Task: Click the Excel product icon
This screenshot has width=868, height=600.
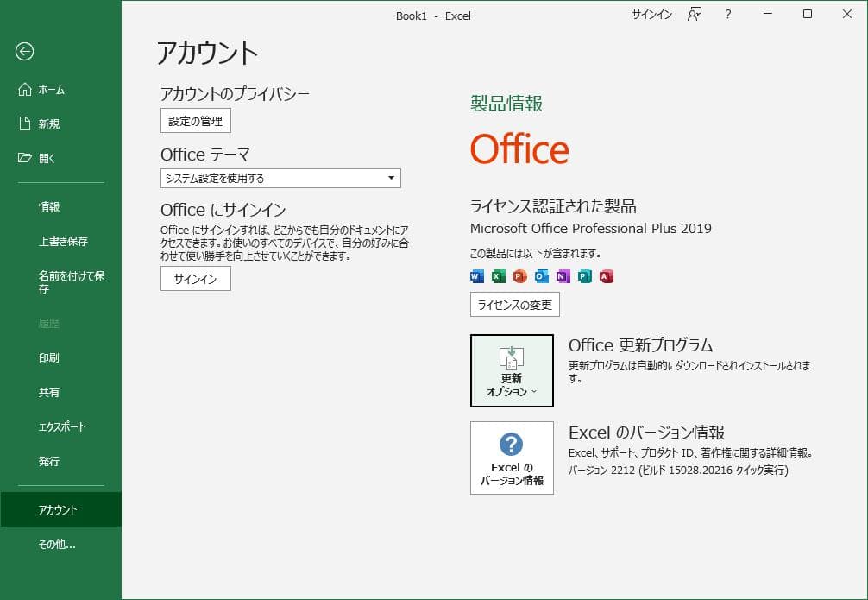Action: (x=497, y=276)
